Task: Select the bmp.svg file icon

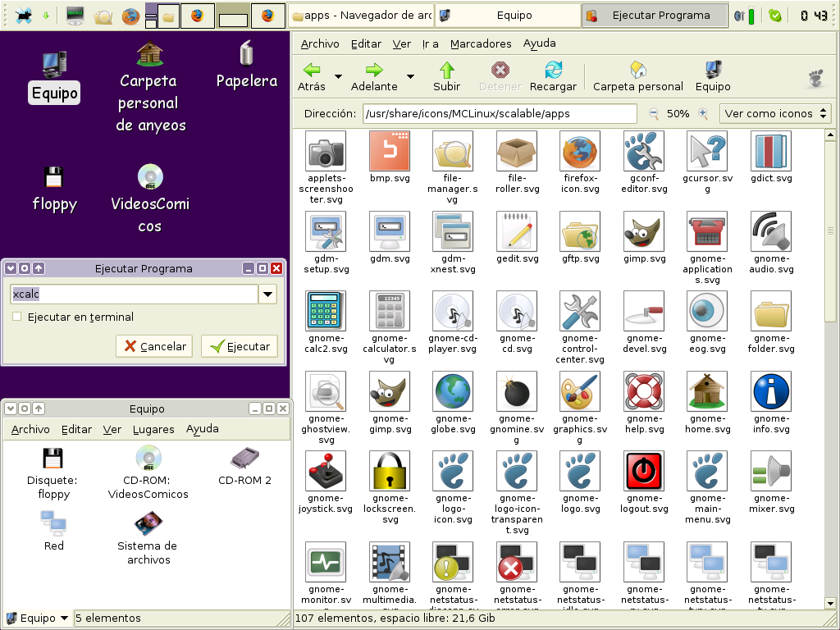Action: pyautogui.click(x=390, y=151)
